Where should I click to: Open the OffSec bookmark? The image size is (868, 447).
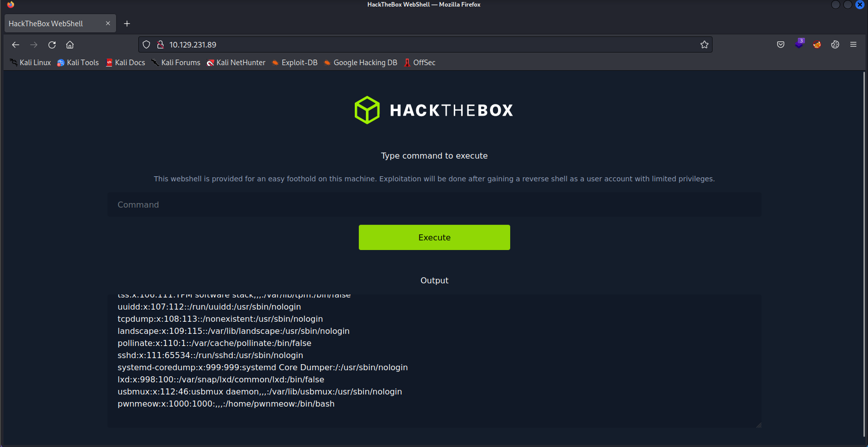click(x=420, y=63)
